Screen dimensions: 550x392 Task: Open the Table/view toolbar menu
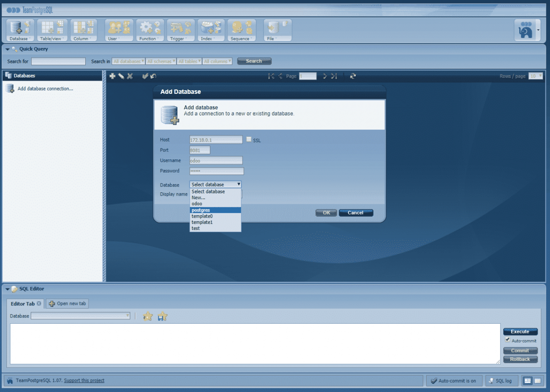click(52, 30)
